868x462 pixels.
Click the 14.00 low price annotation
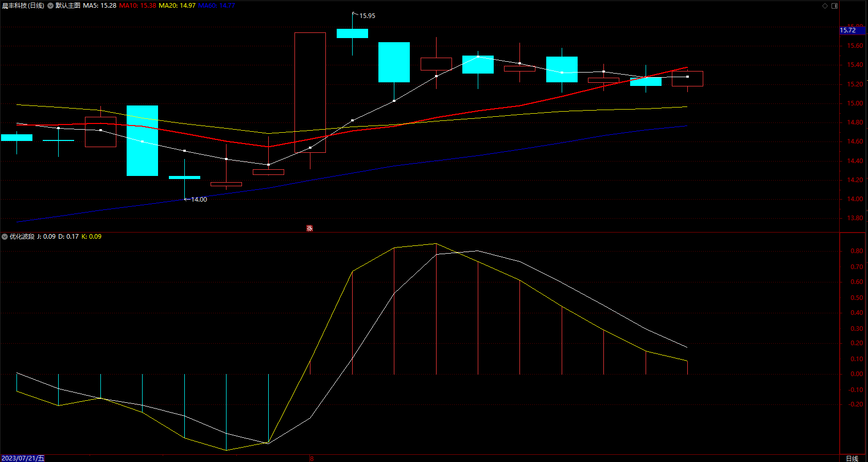pos(199,200)
